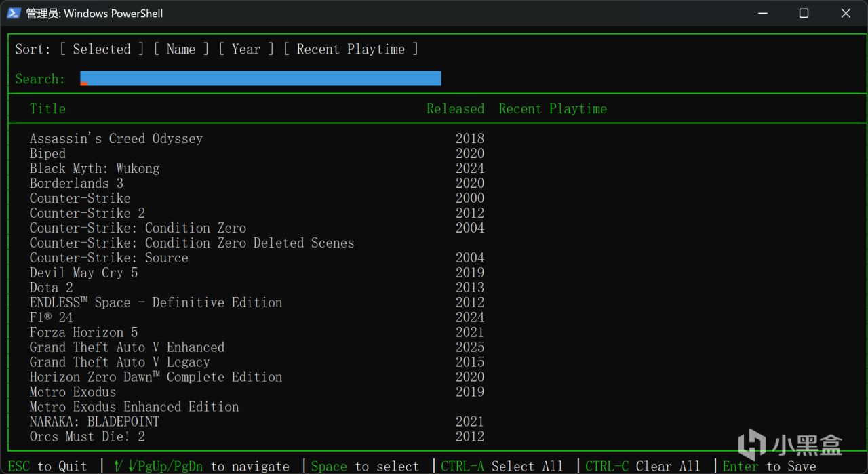Select Metro Exodus Enhanced Edition row
868x474 pixels.
click(x=134, y=407)
